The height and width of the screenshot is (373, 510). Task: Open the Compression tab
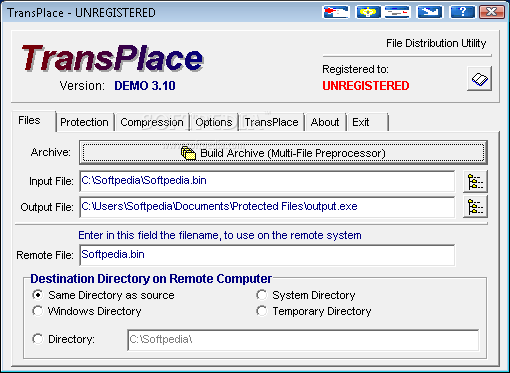(152, 122)
